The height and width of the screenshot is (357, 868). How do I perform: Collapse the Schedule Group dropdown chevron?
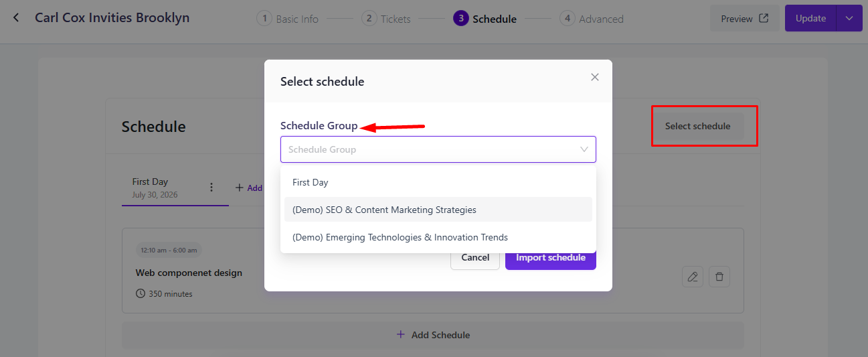point(584,149)
